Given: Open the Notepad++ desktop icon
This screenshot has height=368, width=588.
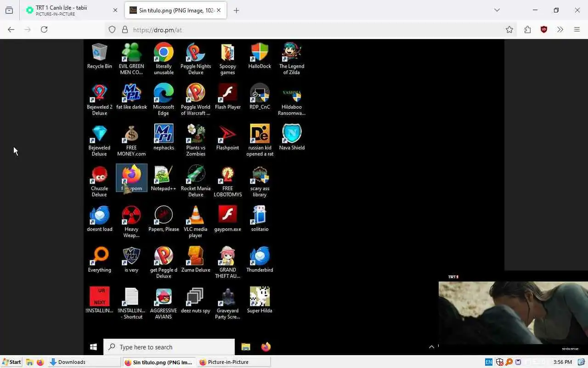Looking at the screenshot, I should pos(164,178).
